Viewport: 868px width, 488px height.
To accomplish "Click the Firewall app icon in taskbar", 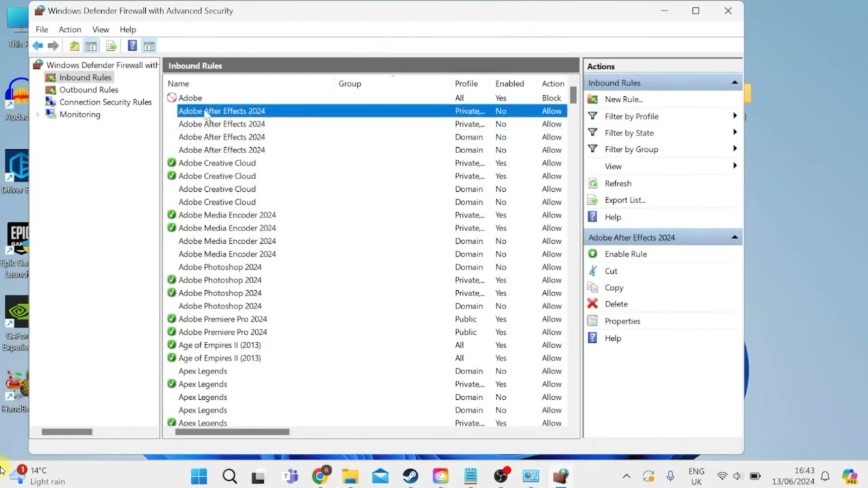I will [560, 476].
